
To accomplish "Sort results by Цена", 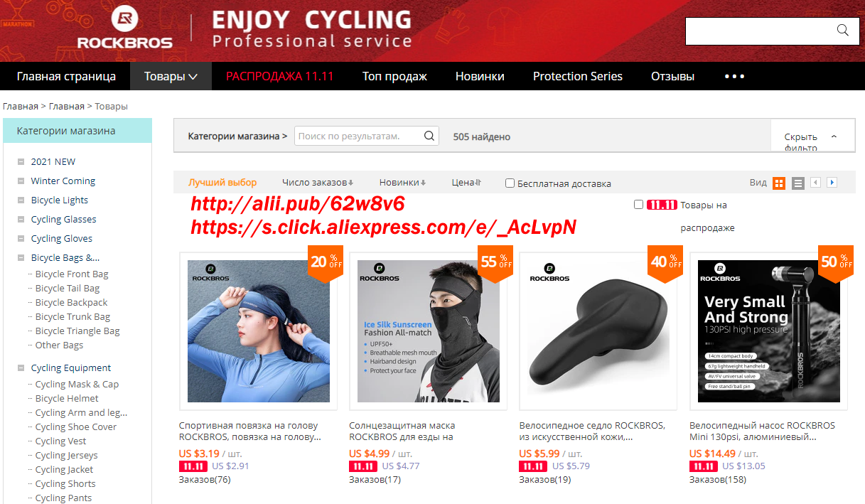I will [466, 183].
